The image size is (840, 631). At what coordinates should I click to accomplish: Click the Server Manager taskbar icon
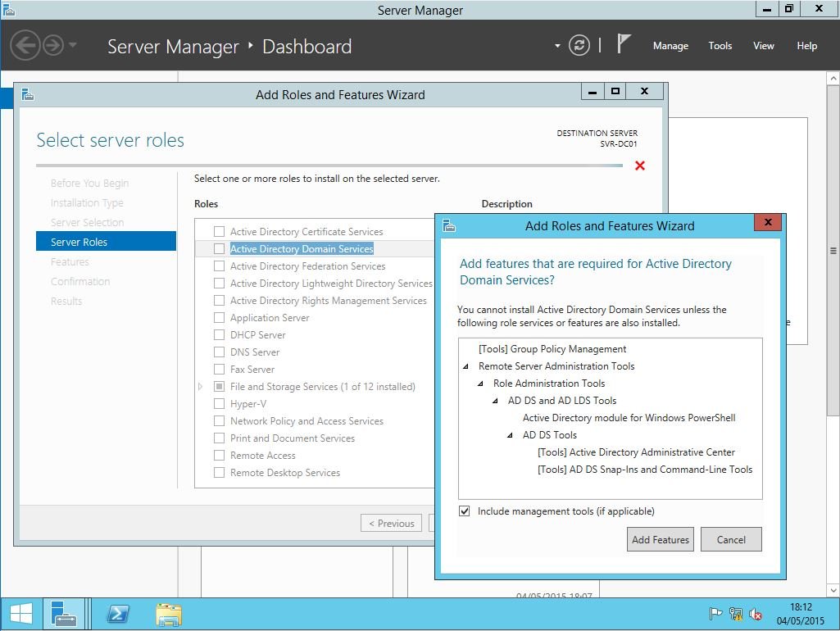tap(64, 614)
